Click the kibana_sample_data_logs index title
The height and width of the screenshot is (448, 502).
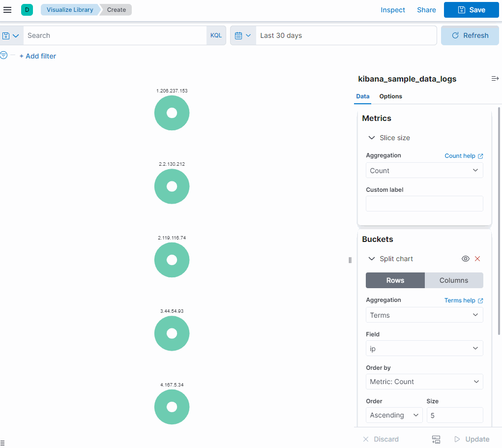tap(407, 79)
